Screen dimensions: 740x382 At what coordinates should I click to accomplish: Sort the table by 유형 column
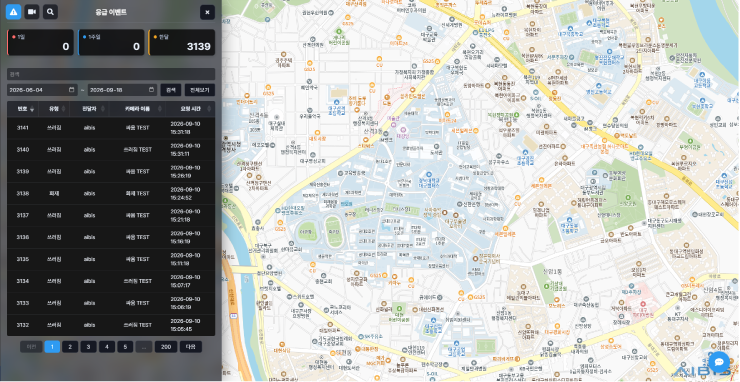[54, 109]
